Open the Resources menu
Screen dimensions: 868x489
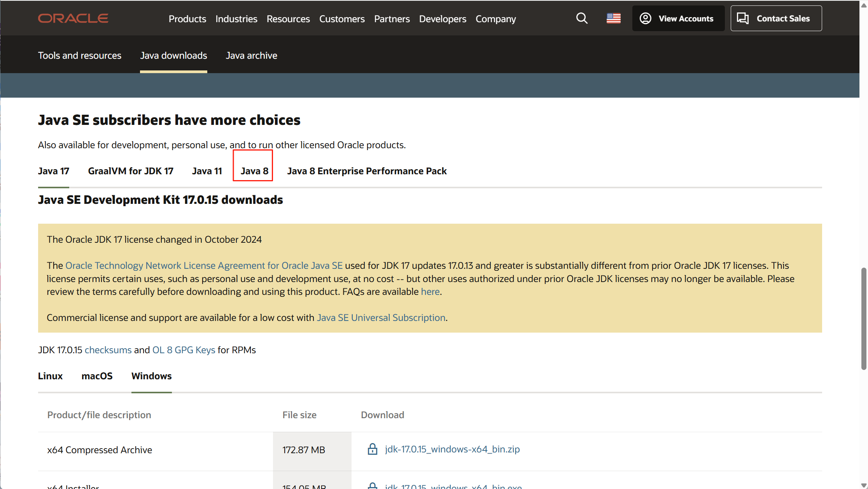288,19
